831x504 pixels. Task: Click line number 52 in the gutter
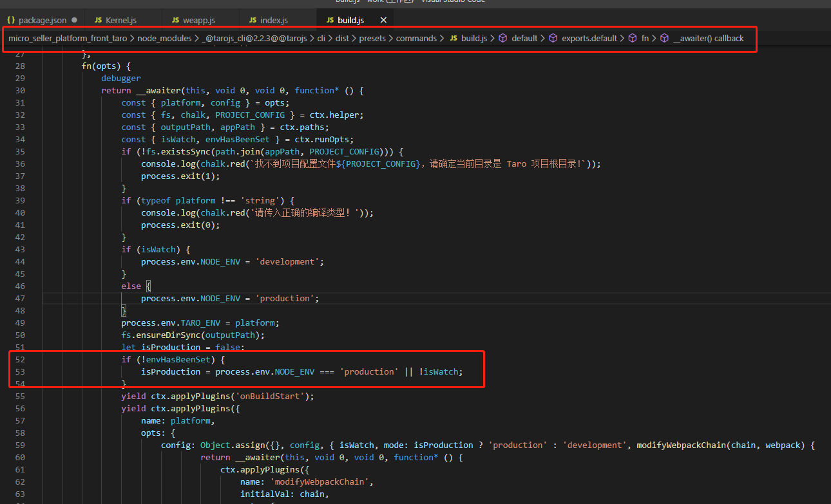(x=20, y=359)
